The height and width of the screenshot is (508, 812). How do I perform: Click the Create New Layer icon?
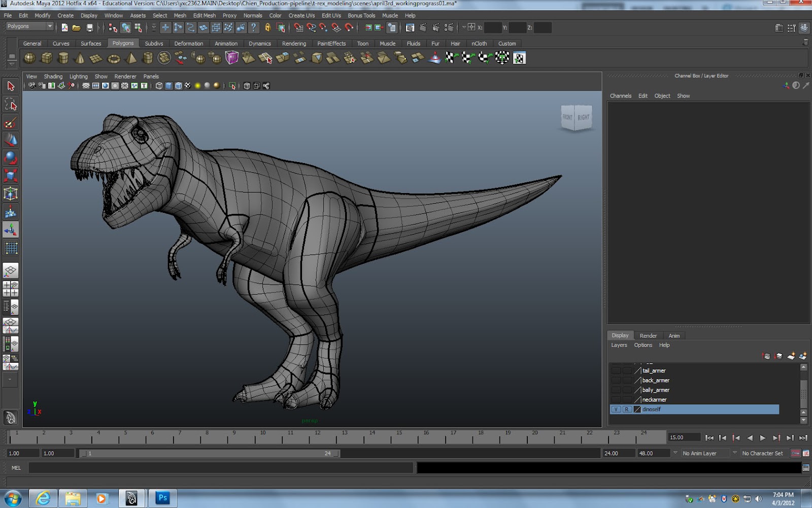point(791,356)
